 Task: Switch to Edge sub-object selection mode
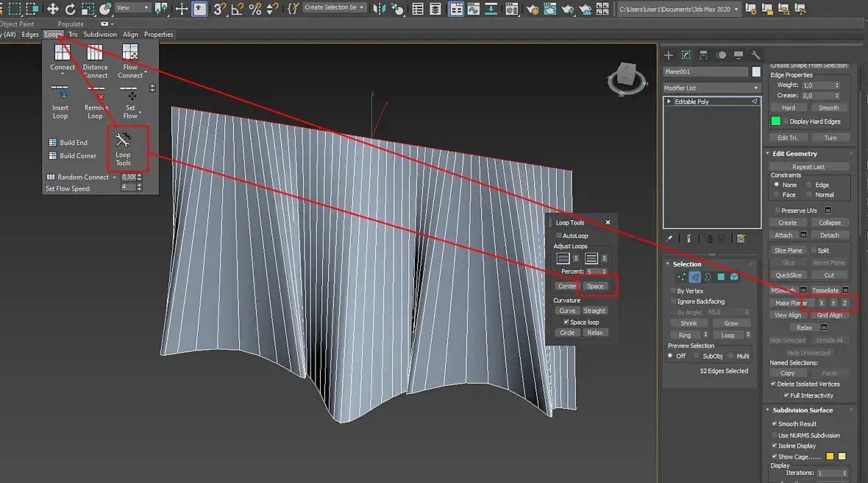point(694,277)
